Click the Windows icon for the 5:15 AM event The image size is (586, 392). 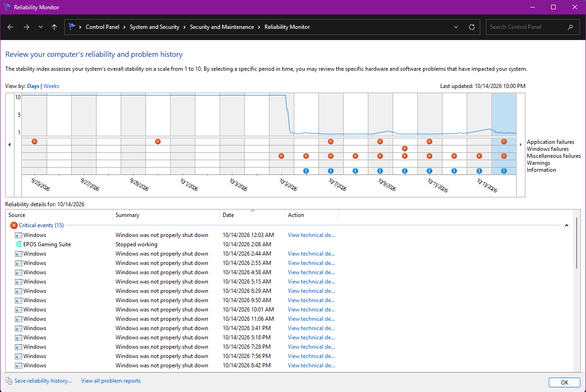click(19, 282)
